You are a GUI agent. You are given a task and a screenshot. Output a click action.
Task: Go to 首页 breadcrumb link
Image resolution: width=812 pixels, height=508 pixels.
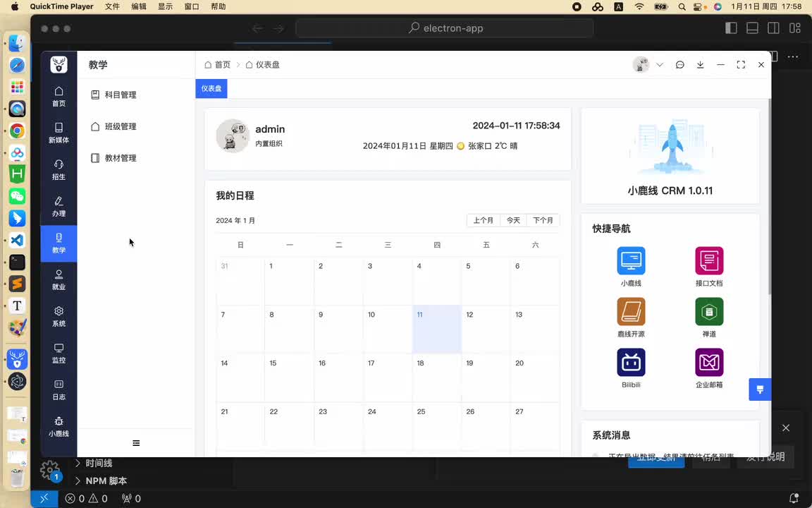coord(218,65)
